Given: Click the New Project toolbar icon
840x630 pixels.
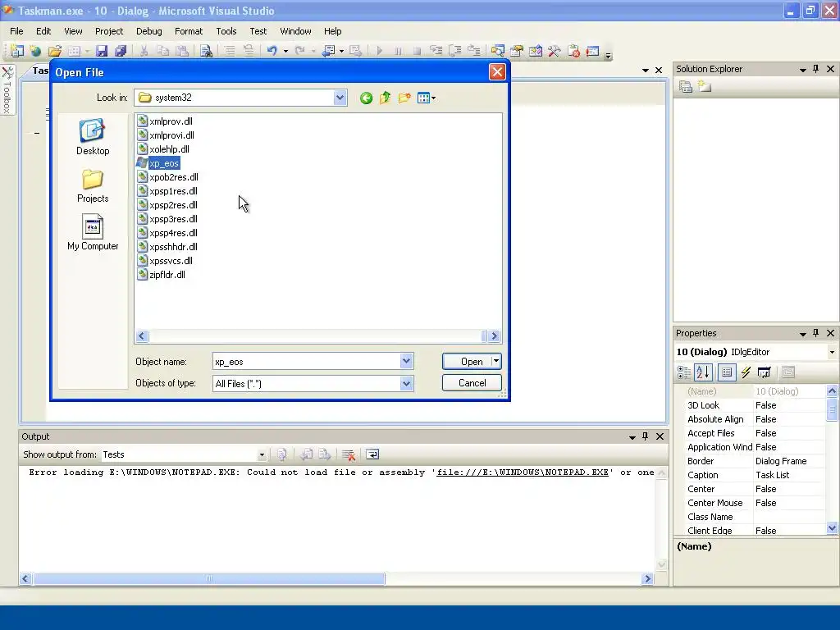Looking at the screenshot, I should (16, 51).
